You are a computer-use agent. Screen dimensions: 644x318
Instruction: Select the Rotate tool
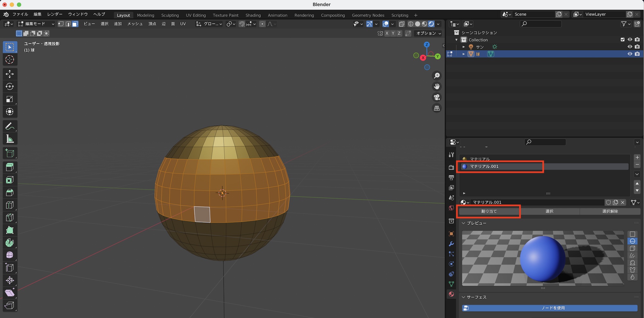click(x=10, y=87)
